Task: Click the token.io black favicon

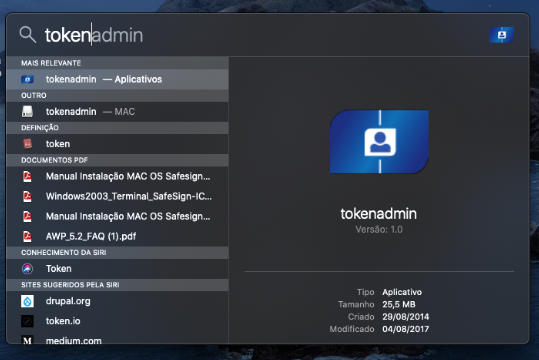Action: click(28, 321)
